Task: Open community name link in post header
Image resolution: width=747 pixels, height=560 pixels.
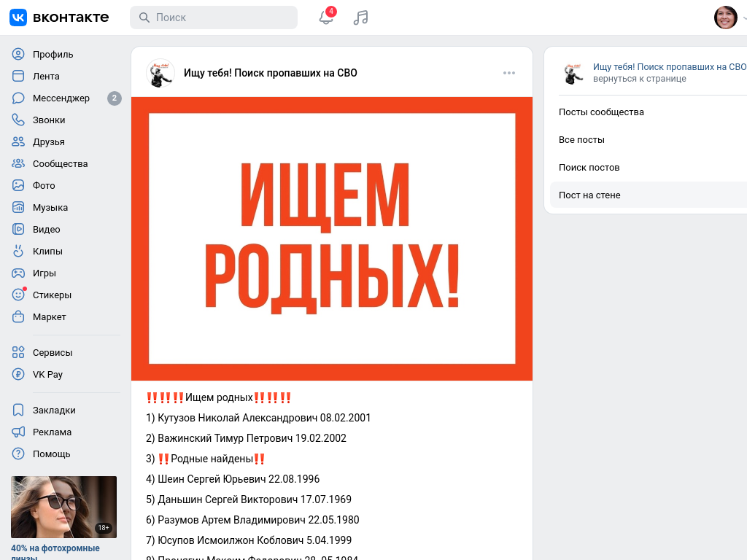Action: pos(270,73)
